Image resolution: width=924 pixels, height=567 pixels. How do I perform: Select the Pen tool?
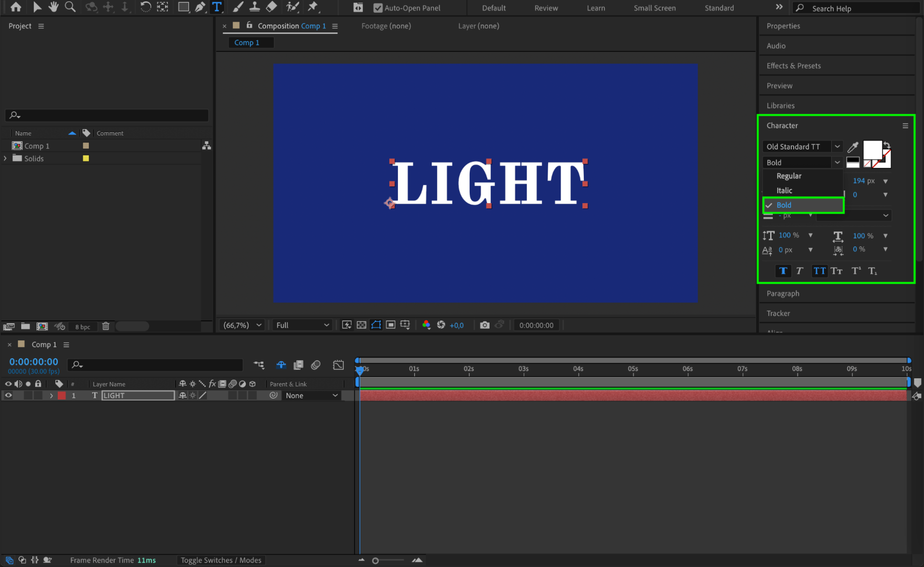[x=200, y=7]
